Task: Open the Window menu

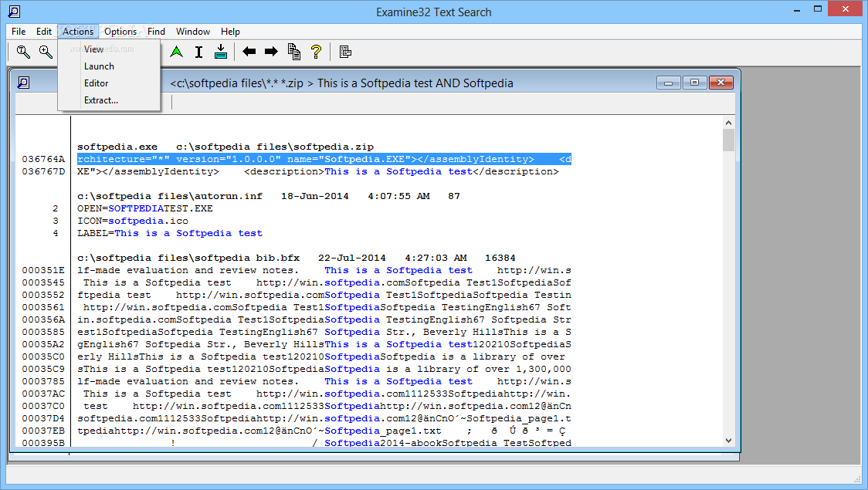Action: (x=192, y=32)
